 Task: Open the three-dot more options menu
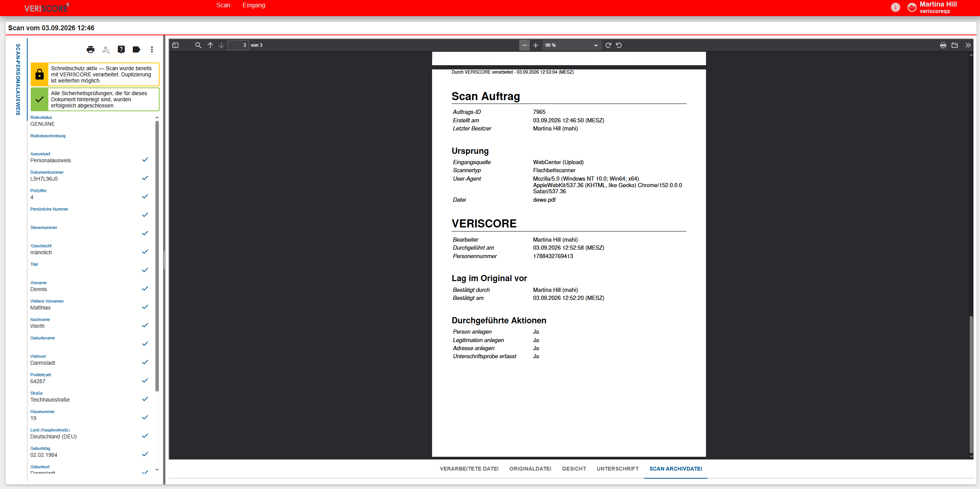[152, 49]
